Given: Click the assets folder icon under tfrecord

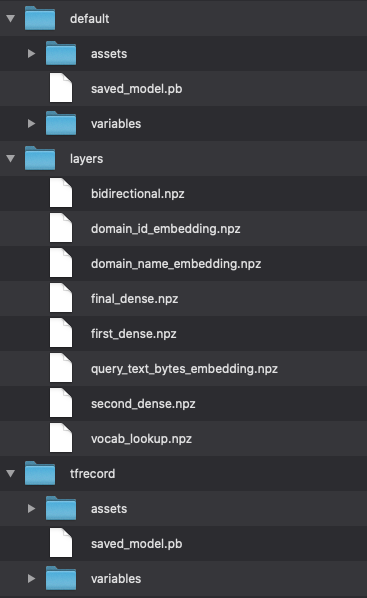Looking at the screenshot, I should pos(61,508).
